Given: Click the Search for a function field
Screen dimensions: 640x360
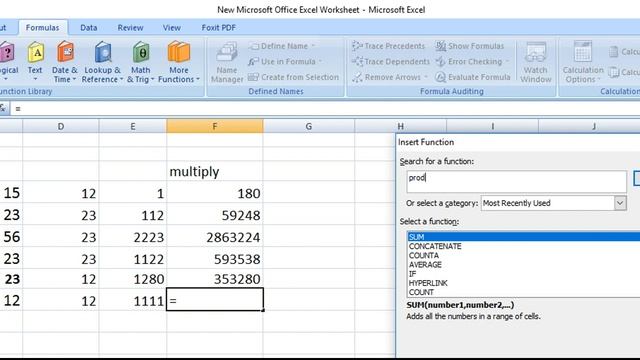Looking at the screenshot, I should [x=516, y=181].
